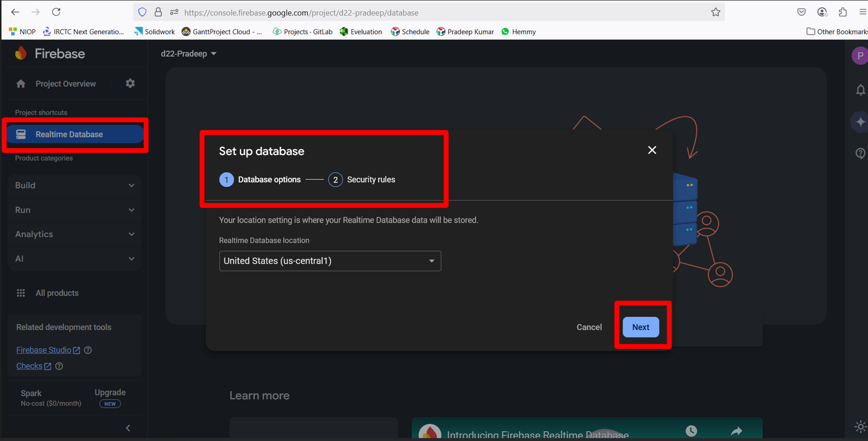Open the Checks link

(34, 366)
